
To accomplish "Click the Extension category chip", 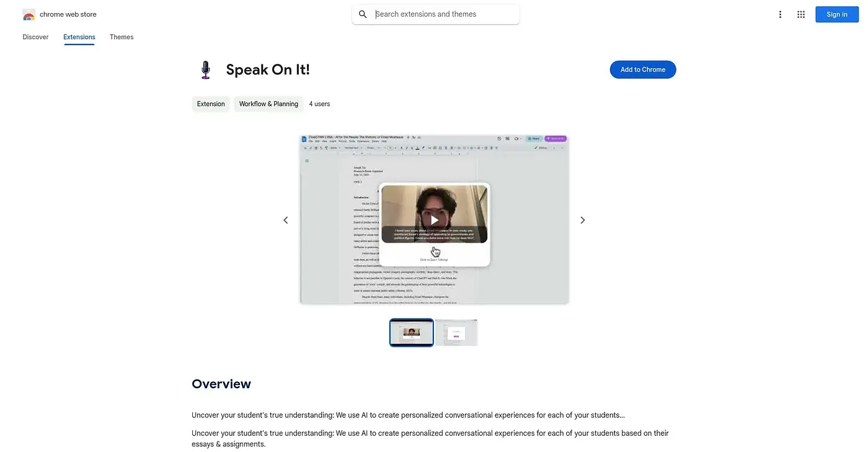I will (211, 104).
